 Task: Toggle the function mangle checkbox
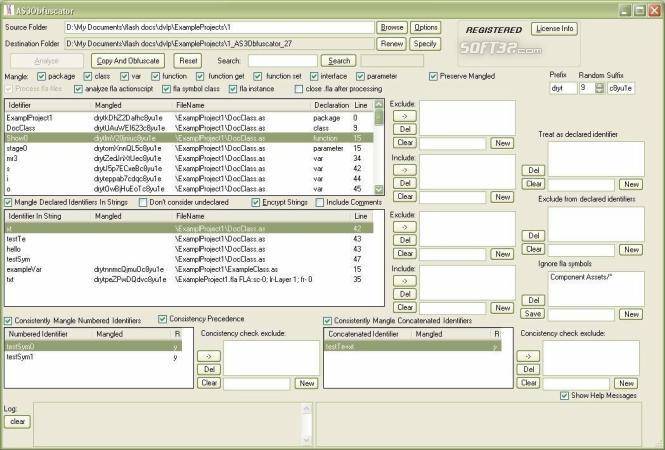coord(155,76)
